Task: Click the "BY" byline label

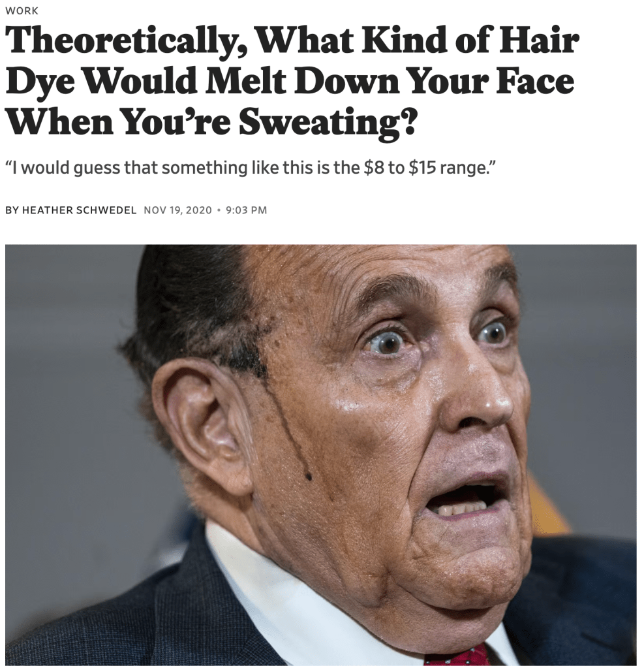Action: point(12,210)
